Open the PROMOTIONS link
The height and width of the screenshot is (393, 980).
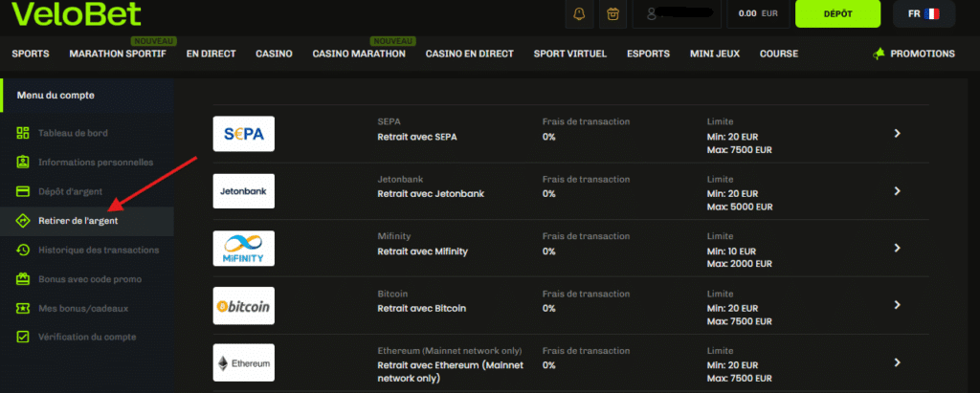pos(913,54)
